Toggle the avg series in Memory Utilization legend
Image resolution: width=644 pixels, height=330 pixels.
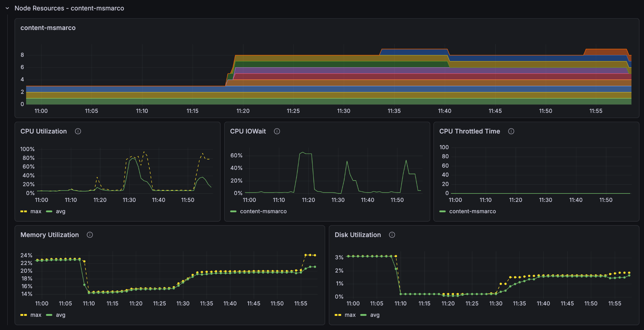(x=60, y=315)
